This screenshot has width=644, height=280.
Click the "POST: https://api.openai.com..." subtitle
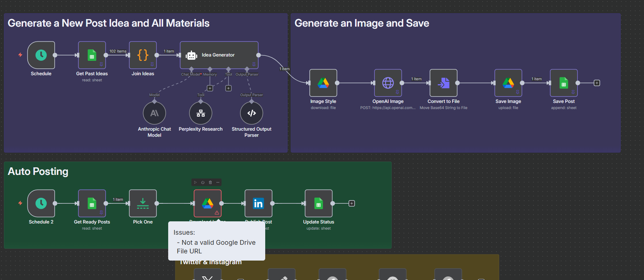pos(388,108)
